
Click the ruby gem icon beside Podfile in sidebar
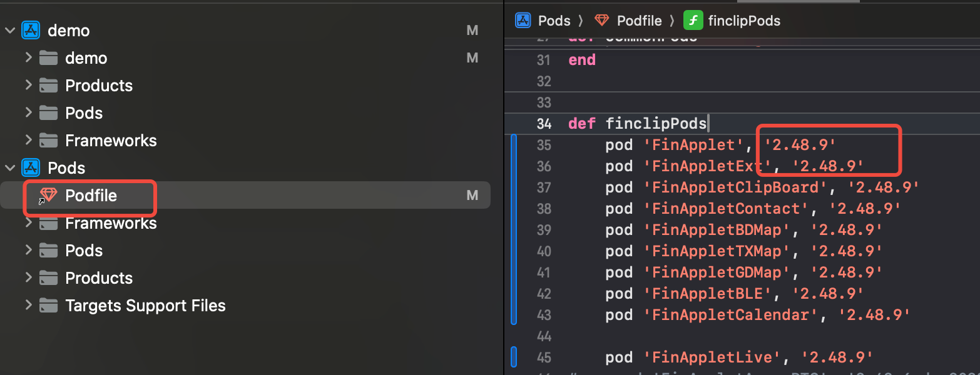pyautogui.click(x=48, y=195)
